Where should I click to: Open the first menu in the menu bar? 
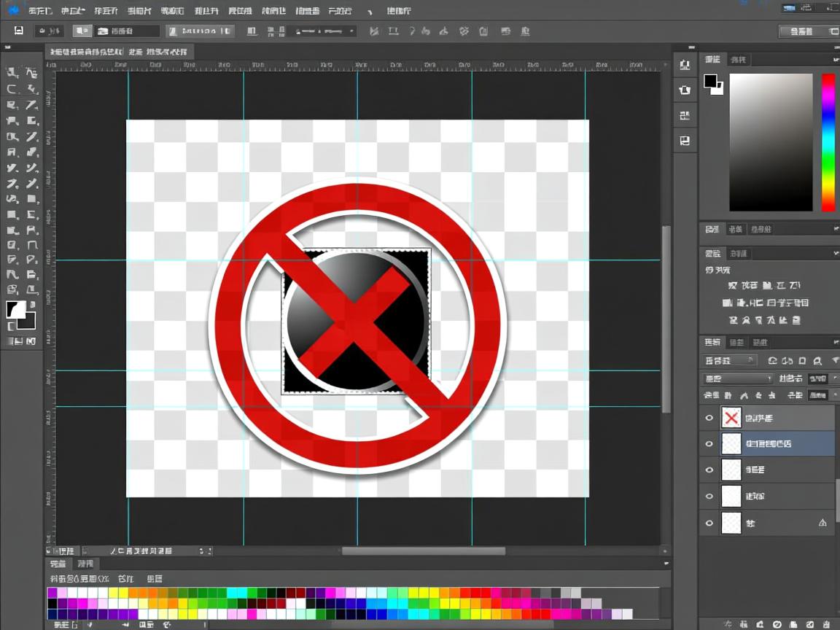point(39,11)
